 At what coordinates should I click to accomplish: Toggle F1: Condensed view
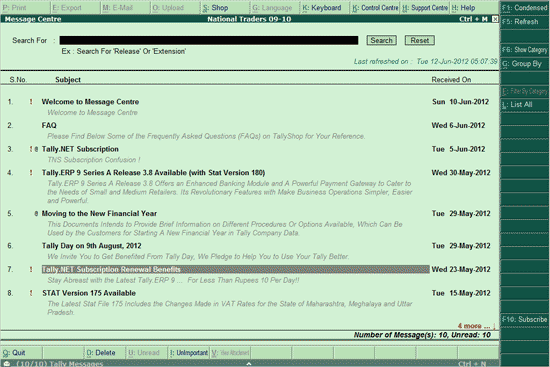tap(524, 8)
